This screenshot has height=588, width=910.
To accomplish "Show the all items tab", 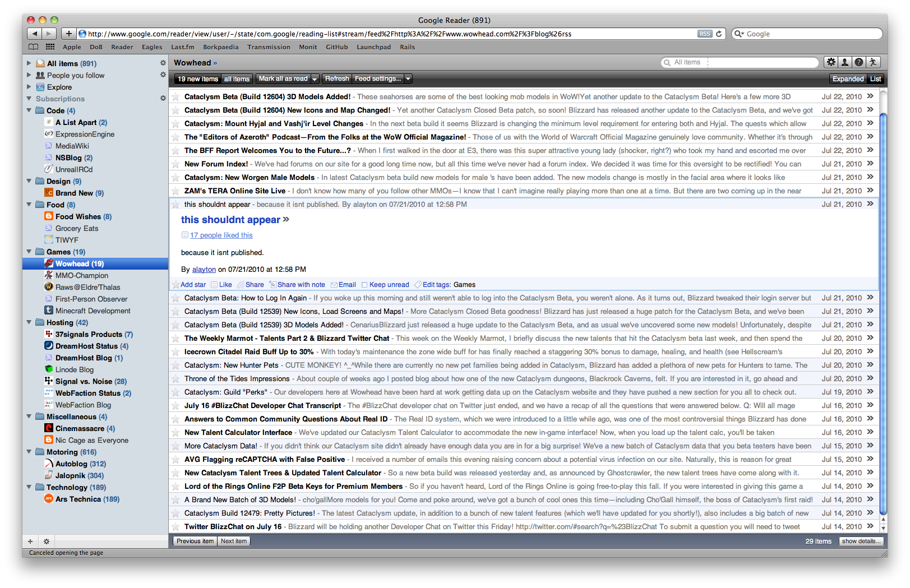I will pyautogui.click(x=237, y=79).
